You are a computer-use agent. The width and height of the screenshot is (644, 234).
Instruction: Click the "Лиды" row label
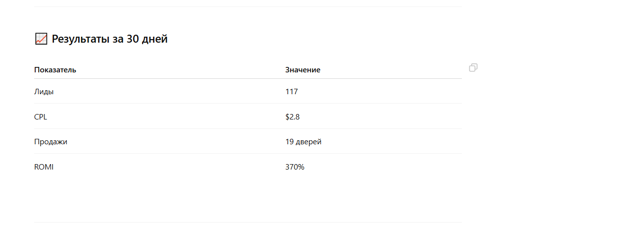tap(44, 92)
